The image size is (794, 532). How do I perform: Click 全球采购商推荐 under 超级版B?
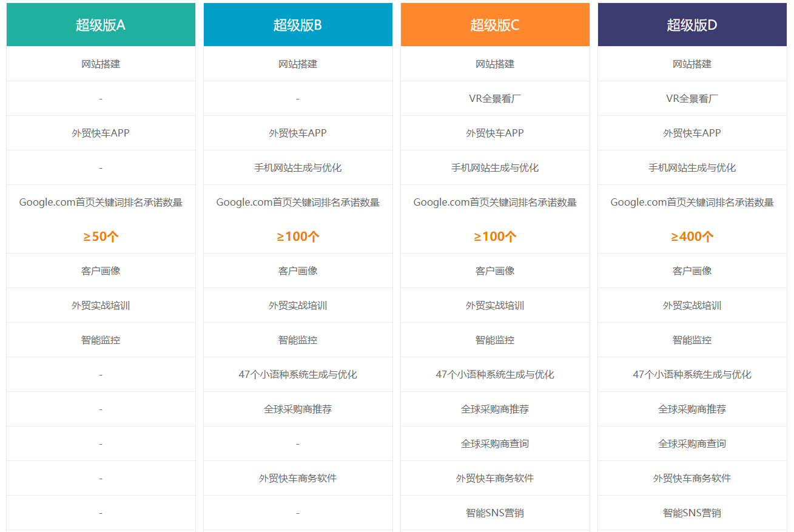point(298,409)
